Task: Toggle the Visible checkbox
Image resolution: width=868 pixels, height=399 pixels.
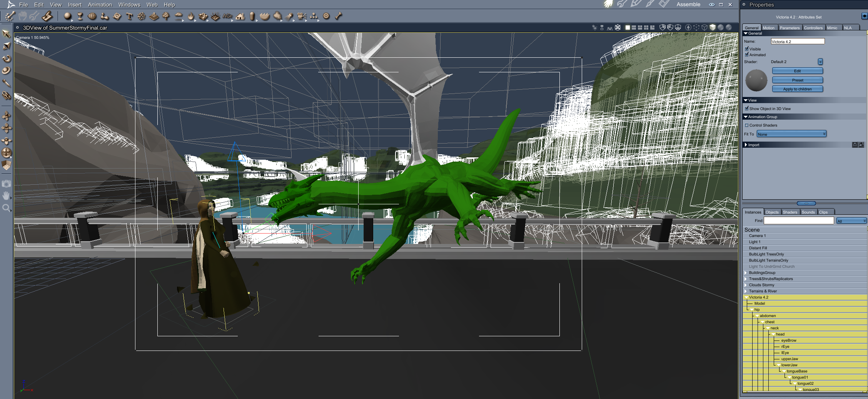Action: pyautogui.click(x=747, y=49)
